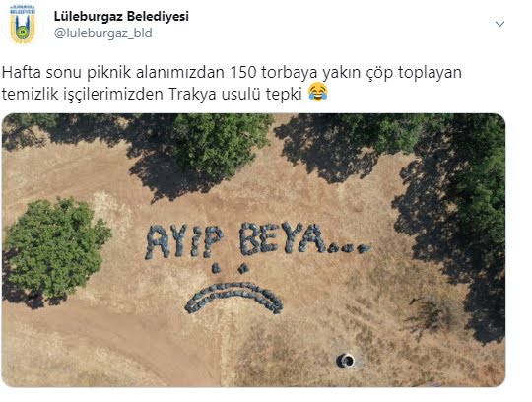This screenshot has height=402, width=532.
Task: Click the 'AYIP' lettering made of trash bags
Action: coord(184,241)
